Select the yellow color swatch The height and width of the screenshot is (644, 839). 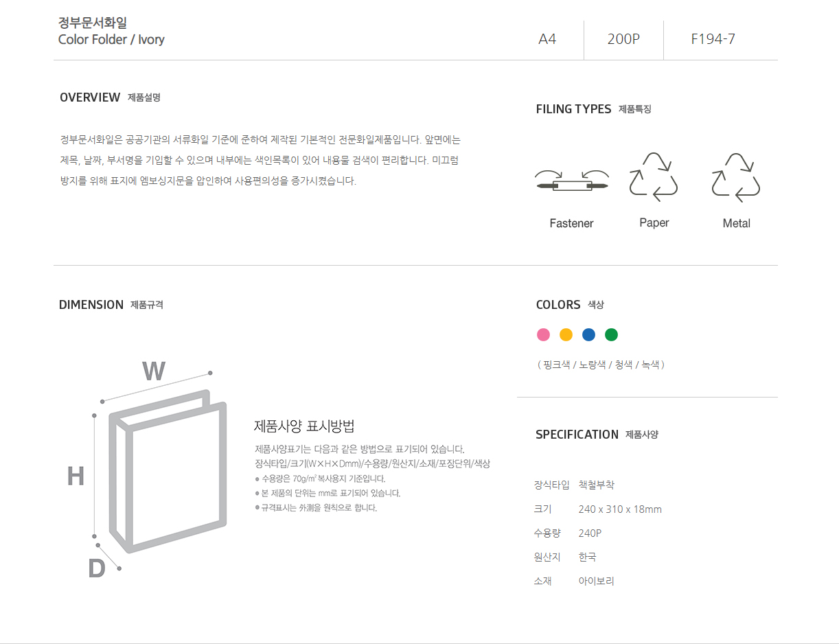click(x=566, y=335)
